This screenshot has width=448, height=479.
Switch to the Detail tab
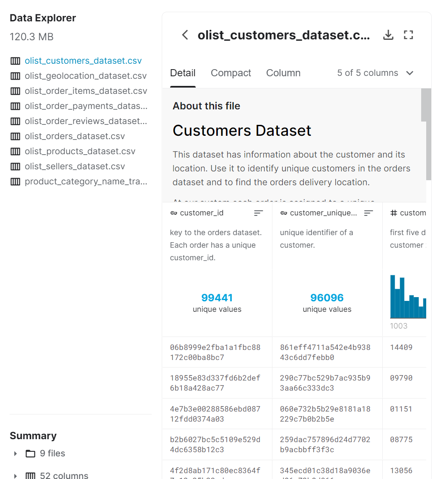(183, 73)
